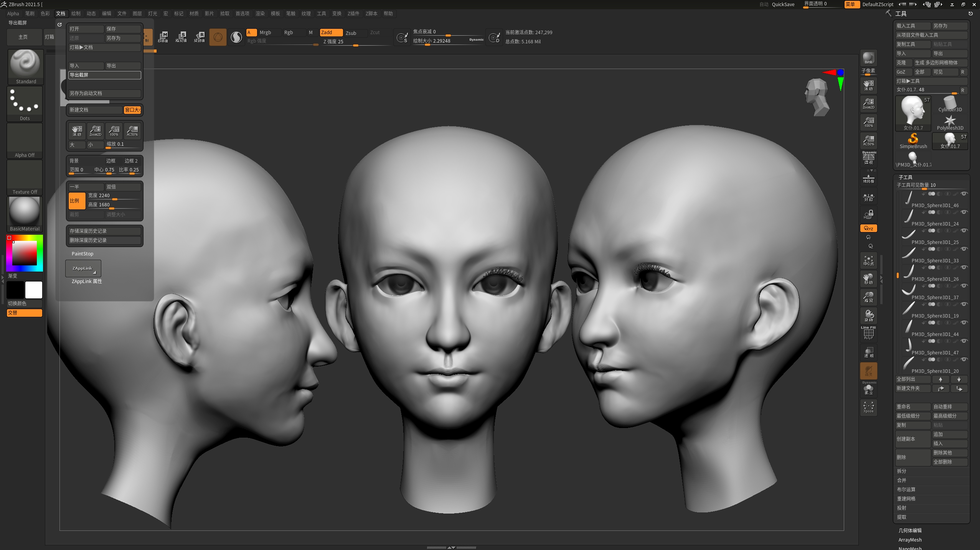Click 新建文档 (New Document) button

click(95, 110)
